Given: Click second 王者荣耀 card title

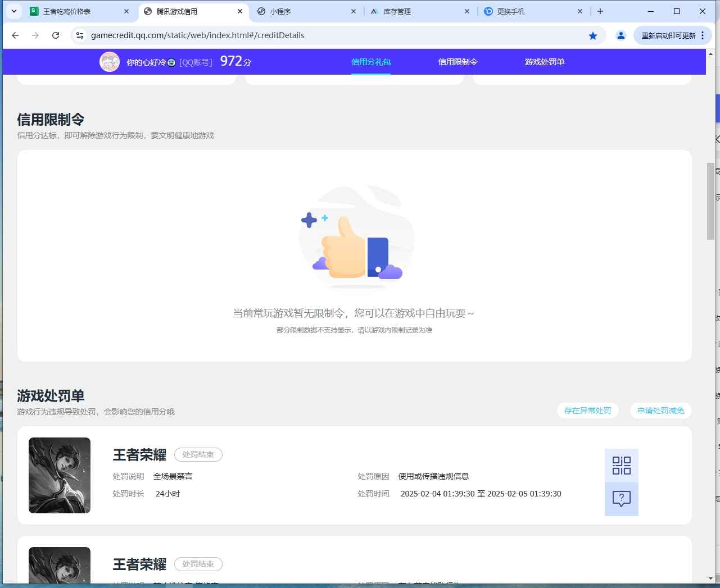Looking at the screenshot, I should pos(139,564).
